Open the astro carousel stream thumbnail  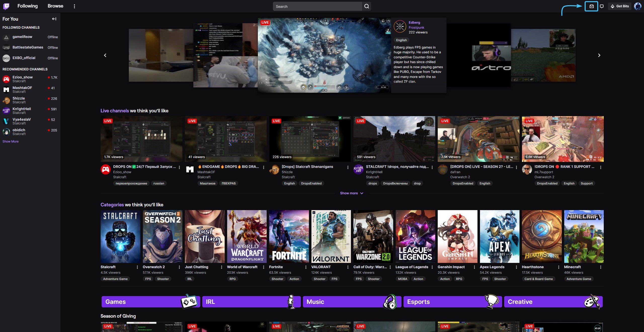479,55
